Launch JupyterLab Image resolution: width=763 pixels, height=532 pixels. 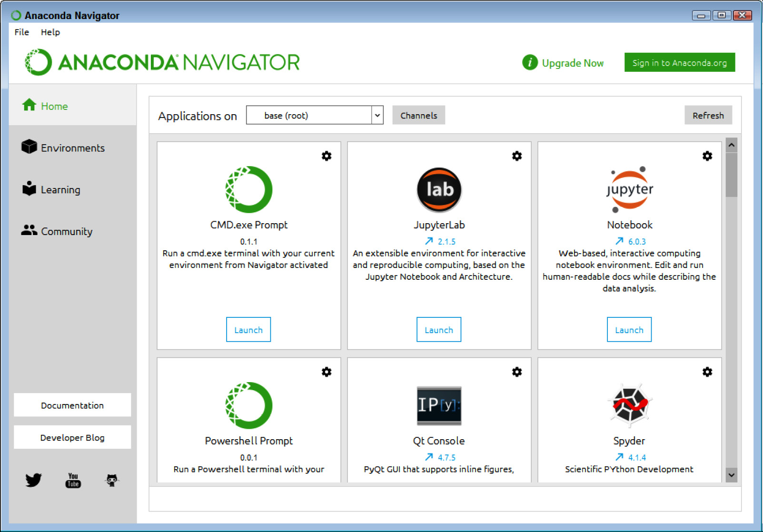[x=439, y=329]
